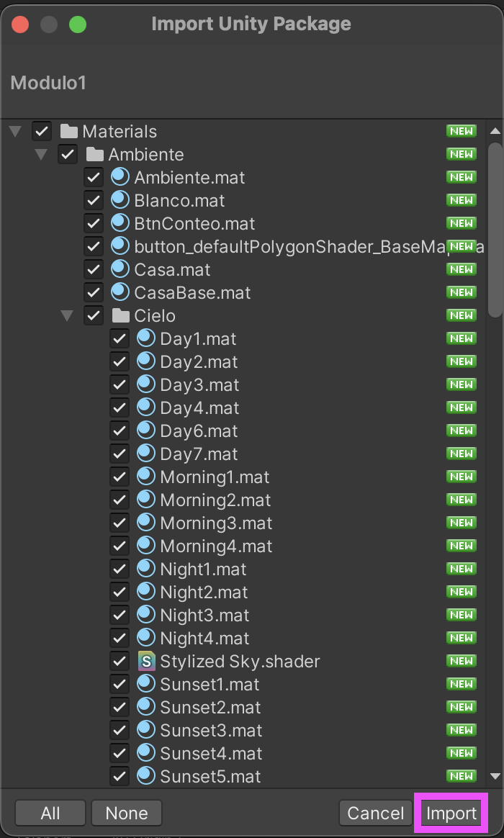Click the Night3.mat material icon
The image size is (504, 838).
click(x=146, y=615)
